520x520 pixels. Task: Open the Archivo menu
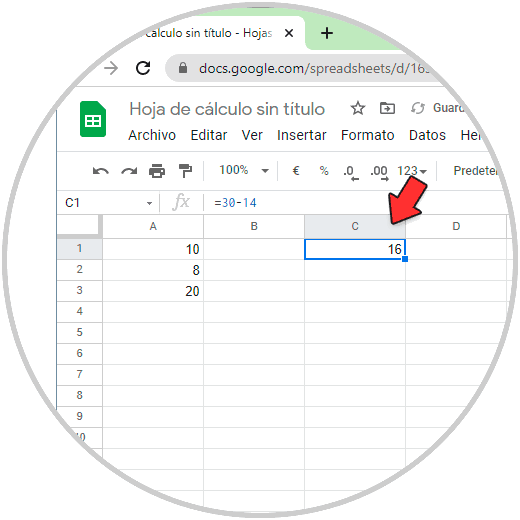pyautogui.click(x=152, y=135)
